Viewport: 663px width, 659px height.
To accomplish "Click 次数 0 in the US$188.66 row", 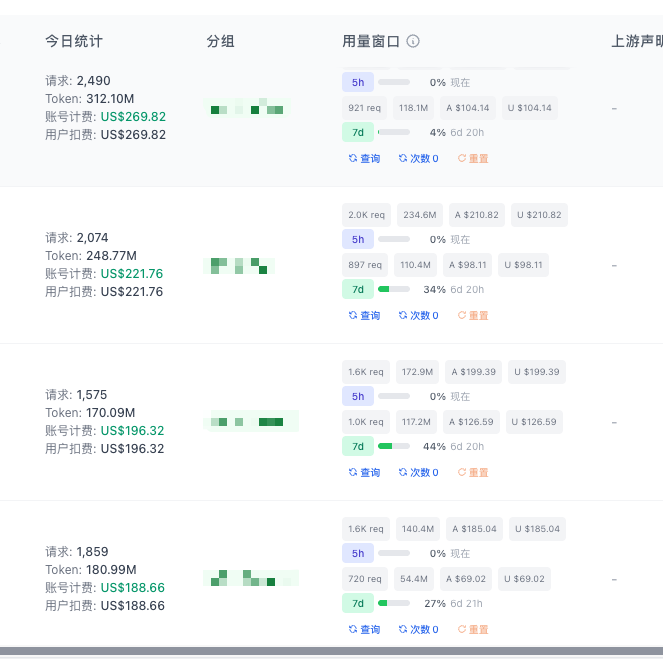I will [418, 629].
